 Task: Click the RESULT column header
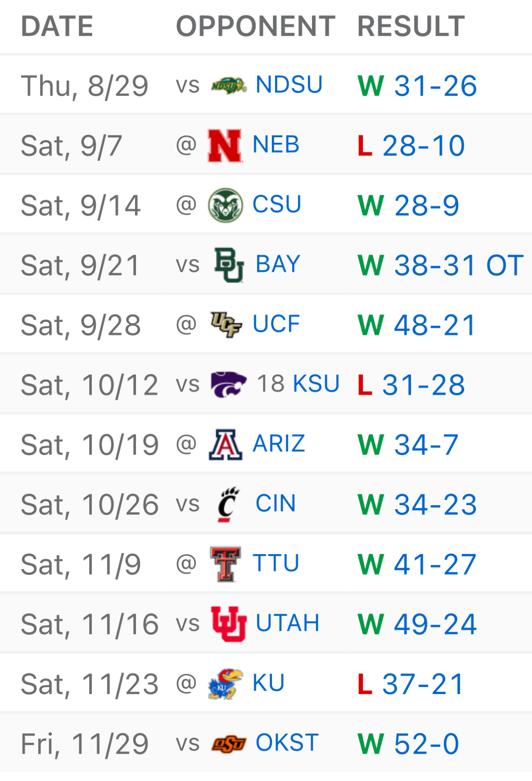[411, 26]
